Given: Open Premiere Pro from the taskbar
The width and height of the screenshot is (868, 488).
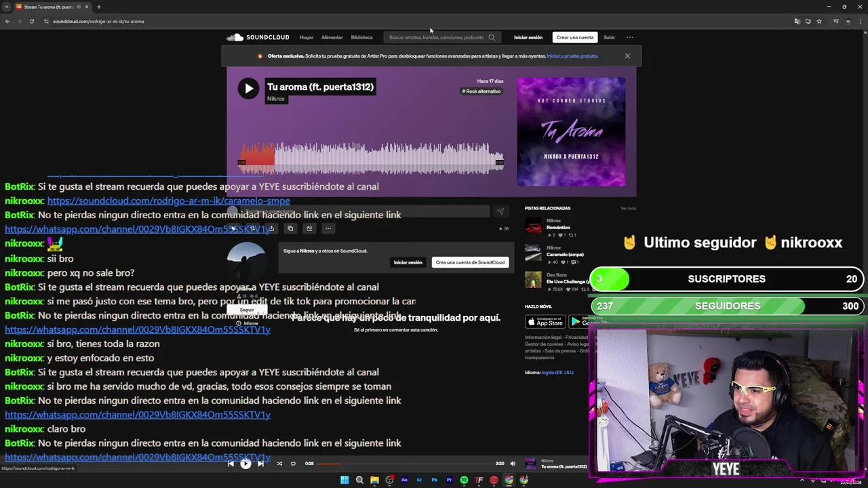Looking at the screenshot, I should tap(449, 480).
